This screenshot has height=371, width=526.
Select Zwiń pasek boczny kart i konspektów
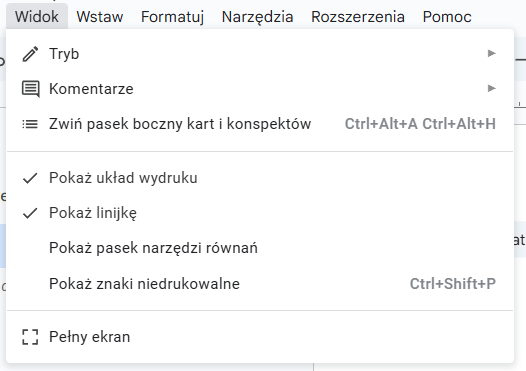[x=260, y=124]
